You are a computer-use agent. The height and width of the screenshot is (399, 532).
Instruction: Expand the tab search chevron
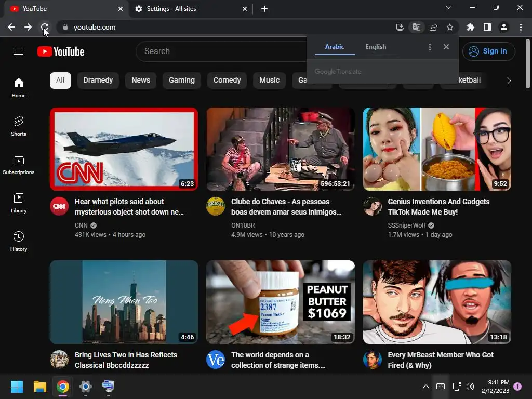click(x=448, y=7)
